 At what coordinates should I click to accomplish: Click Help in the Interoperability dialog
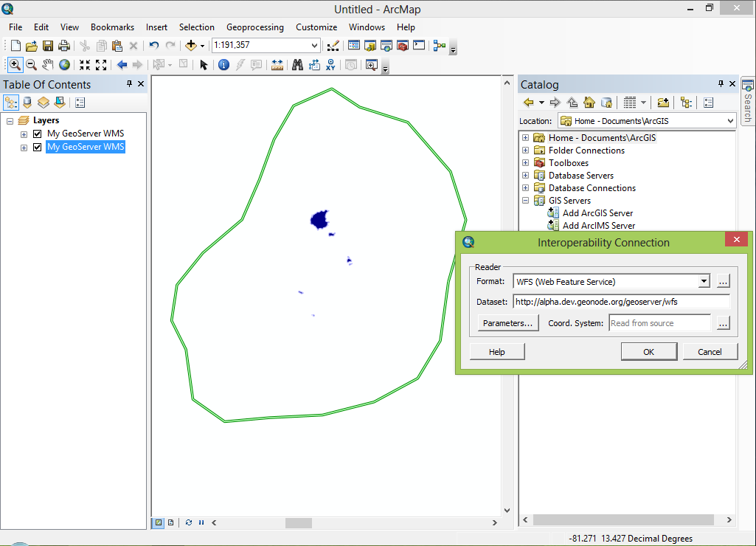pyautogui.click(x=497, y=352)
